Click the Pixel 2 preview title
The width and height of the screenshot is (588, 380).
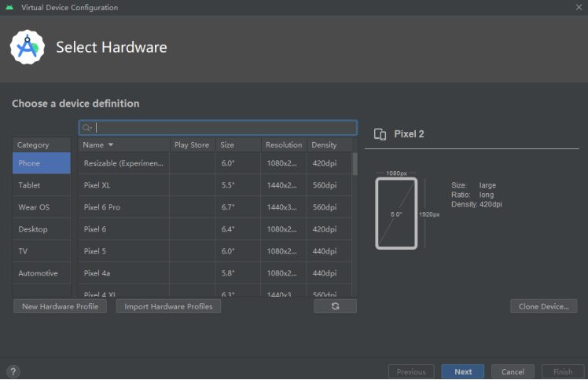coord(409,134)
